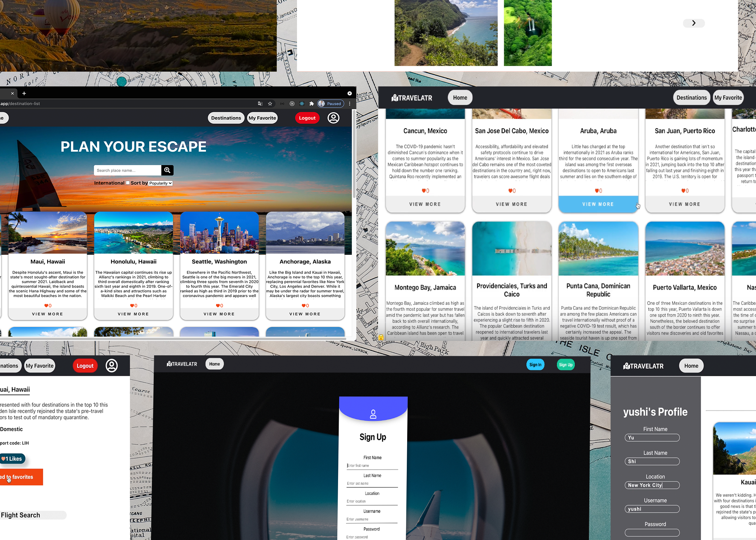Click My Favorite in Kauai detail window
This screenshot has width=756, height=540.
[x=40, y=366]
